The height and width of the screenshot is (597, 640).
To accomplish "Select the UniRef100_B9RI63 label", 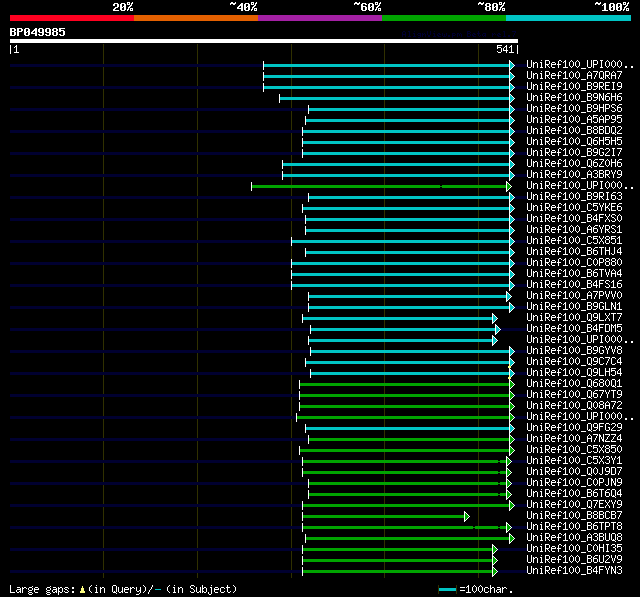I will pos(574,197).
